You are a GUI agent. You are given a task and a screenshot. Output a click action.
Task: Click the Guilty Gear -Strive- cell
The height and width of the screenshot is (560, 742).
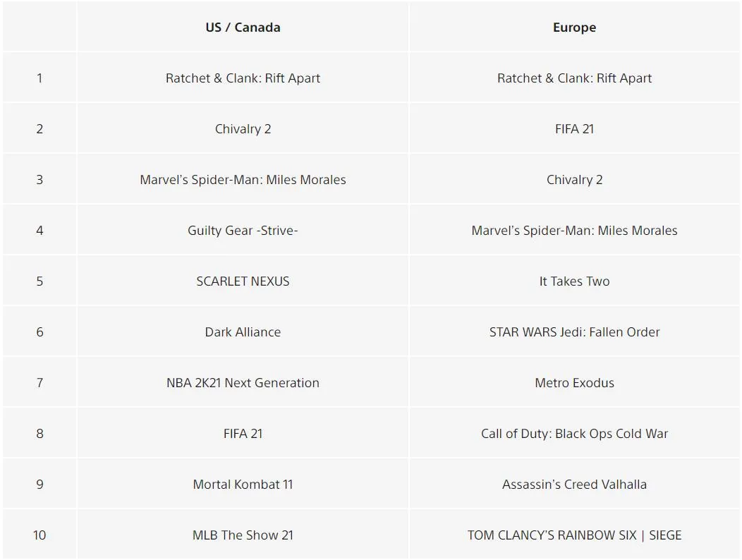(243, 231)
